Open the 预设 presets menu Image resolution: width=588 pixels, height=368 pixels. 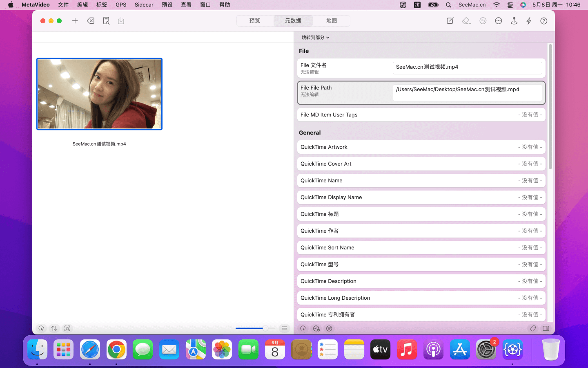[167, 5]
